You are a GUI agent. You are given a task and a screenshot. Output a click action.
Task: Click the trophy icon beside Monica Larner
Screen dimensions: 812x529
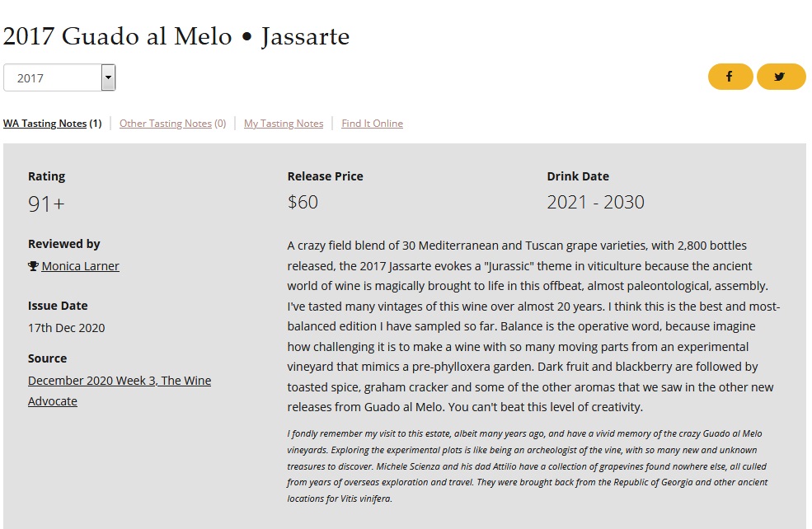[33, 266]
